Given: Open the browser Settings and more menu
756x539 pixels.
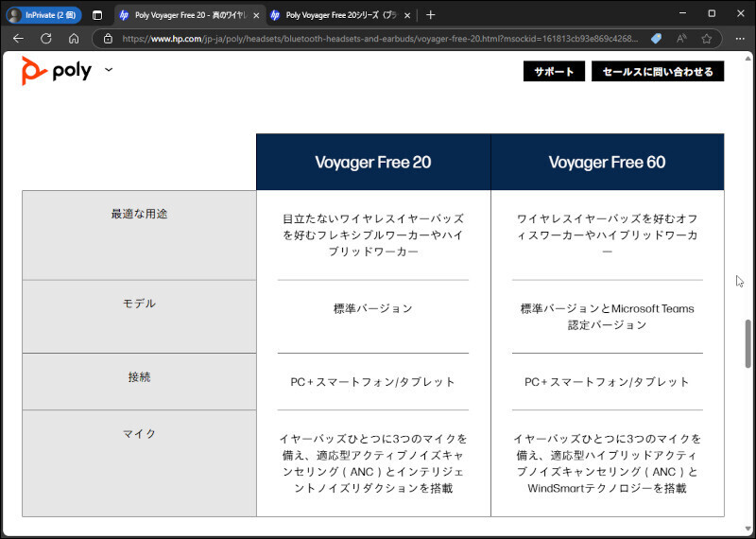Looking at the screenshot, I should point(740,39).
